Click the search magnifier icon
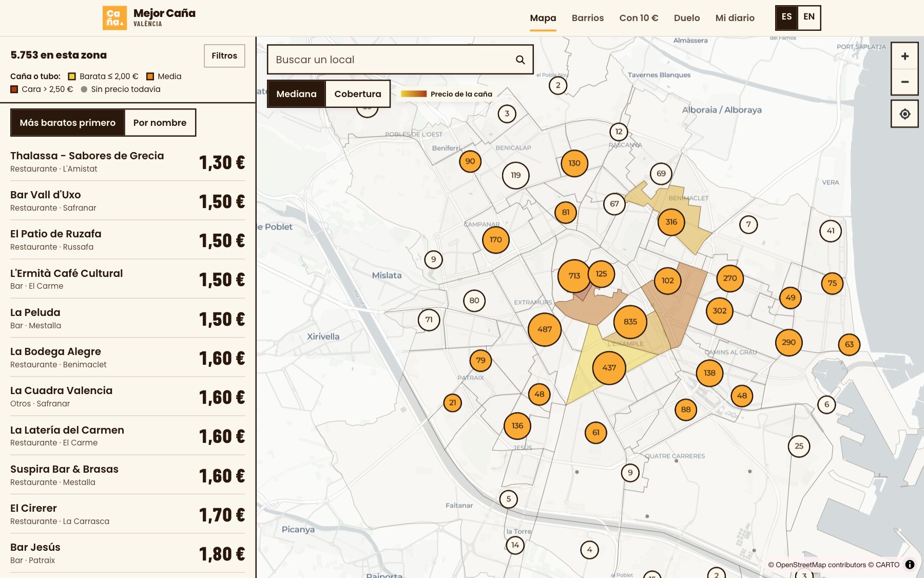This screenshot has height=578, width=924. (520, 60)
